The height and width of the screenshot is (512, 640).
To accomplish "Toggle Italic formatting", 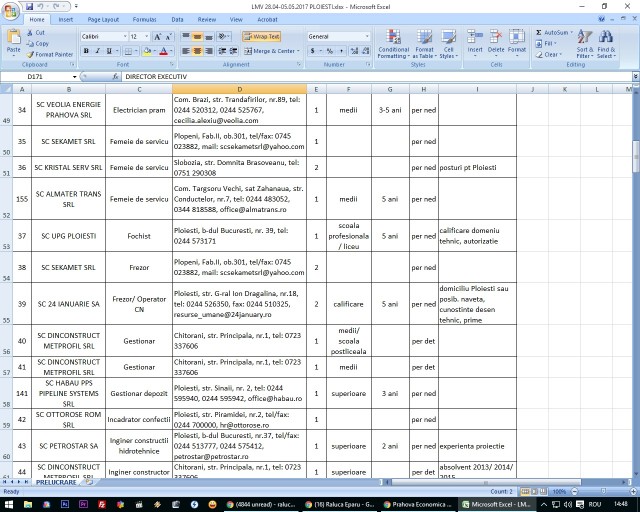I will [98, 51].
